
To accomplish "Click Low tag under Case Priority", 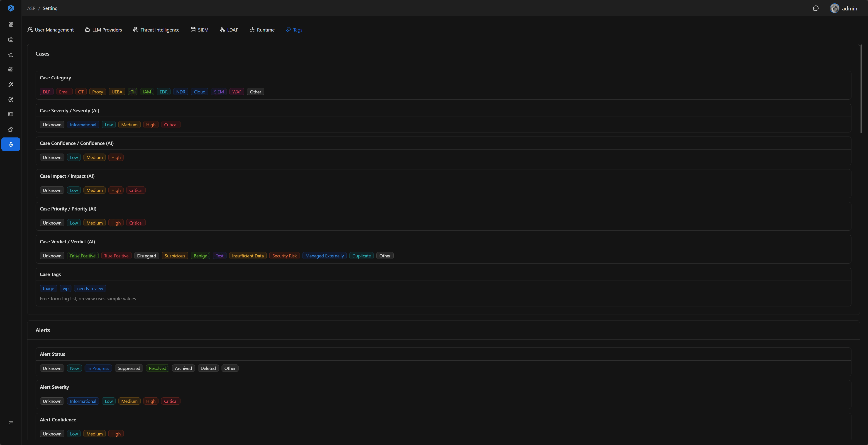I will click(74, 223).
